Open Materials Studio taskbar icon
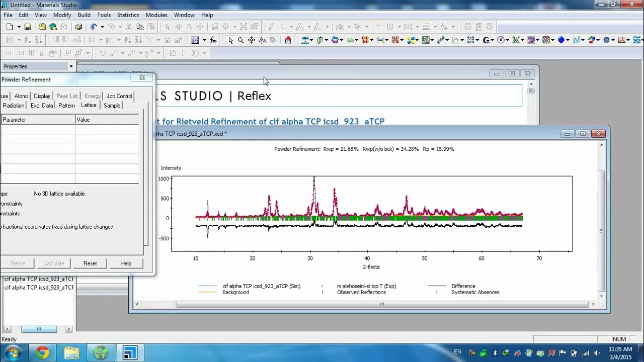Image resolution: width=644 pixels, height=362 pixels. click(130, 353)
